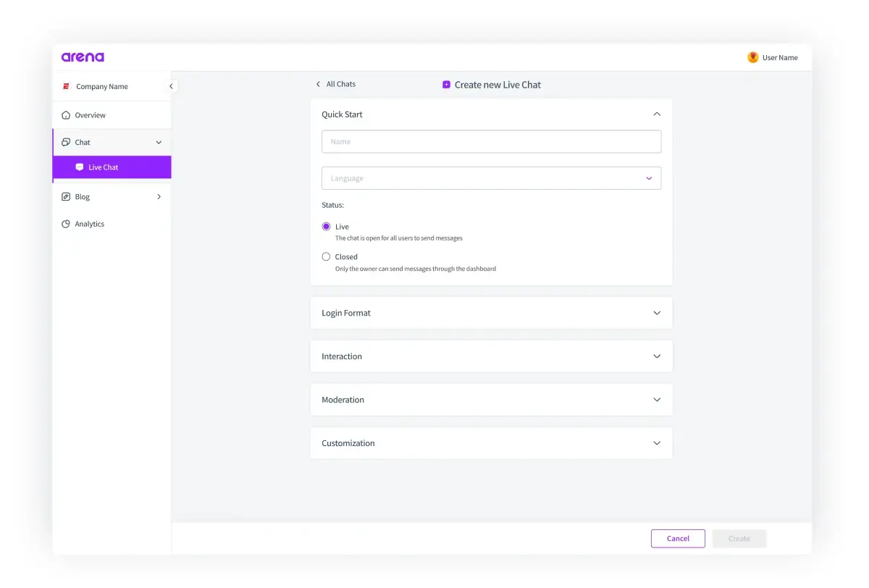Screen dimensions: 869x588
Task: Click the arena logo
Action: click(x=82, y=56)
